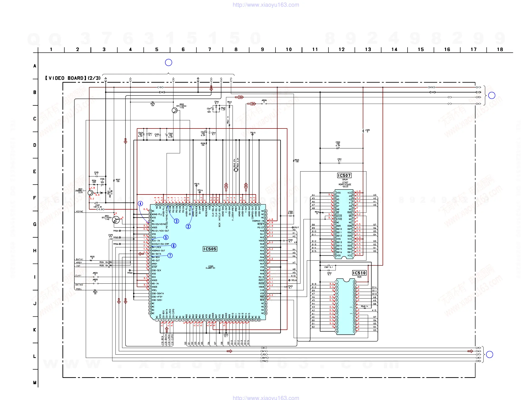532x400 pixels.
Task: Click the Q531 transistor symbol
Action: (x=90, y=193)
